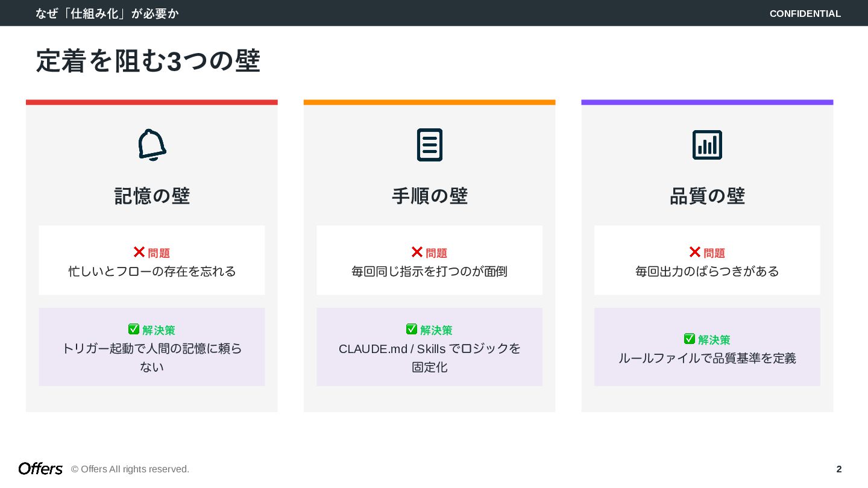
Task: Click the red X icon in 品質の壁 card
Action: coord(695,252)
